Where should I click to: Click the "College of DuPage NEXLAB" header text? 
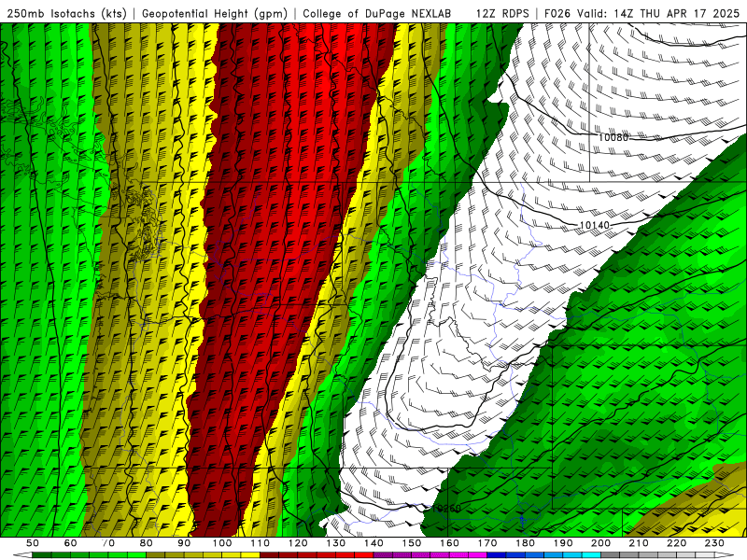pos(377,13)
